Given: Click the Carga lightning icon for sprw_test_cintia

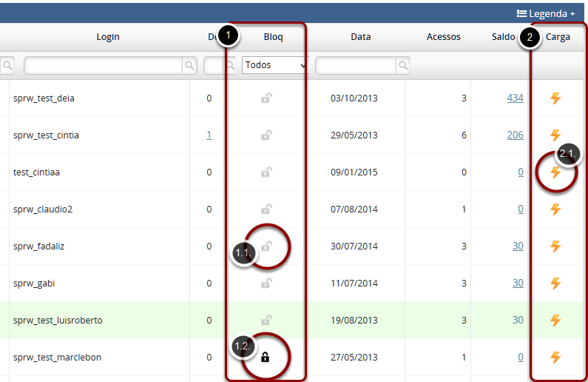Looking at the screenshot, I should [555, 135].
